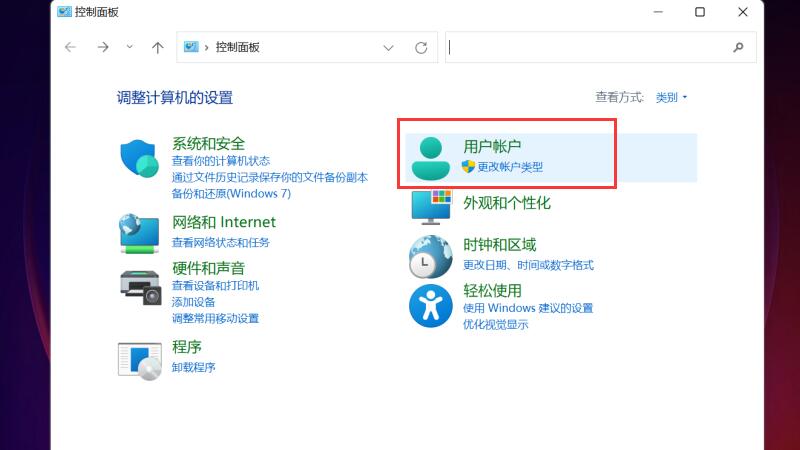Open the 卸载程序 link
This screenshot has width=800, height=450.
[x=193, y=367]
